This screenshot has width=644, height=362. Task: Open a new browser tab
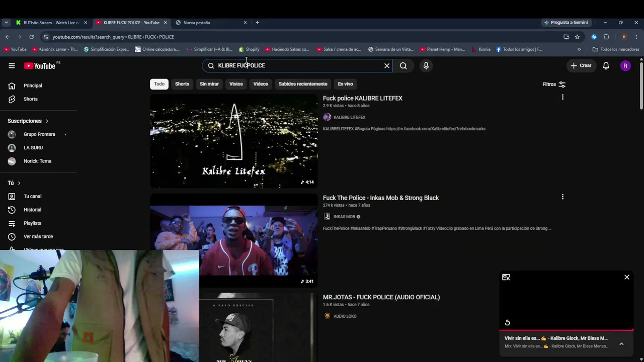coord(257,23)
